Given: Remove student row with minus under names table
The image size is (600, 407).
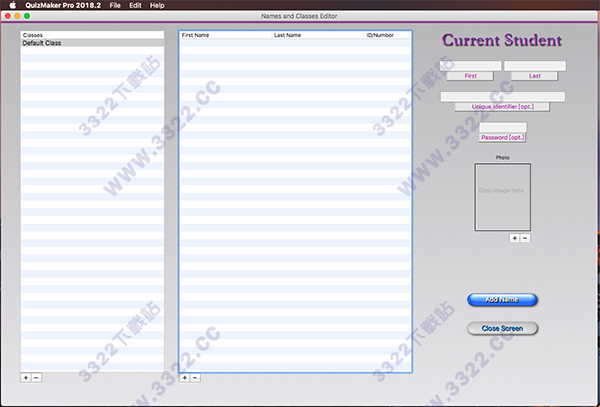Looking at the screenshot, I should [x=195, y=378].
